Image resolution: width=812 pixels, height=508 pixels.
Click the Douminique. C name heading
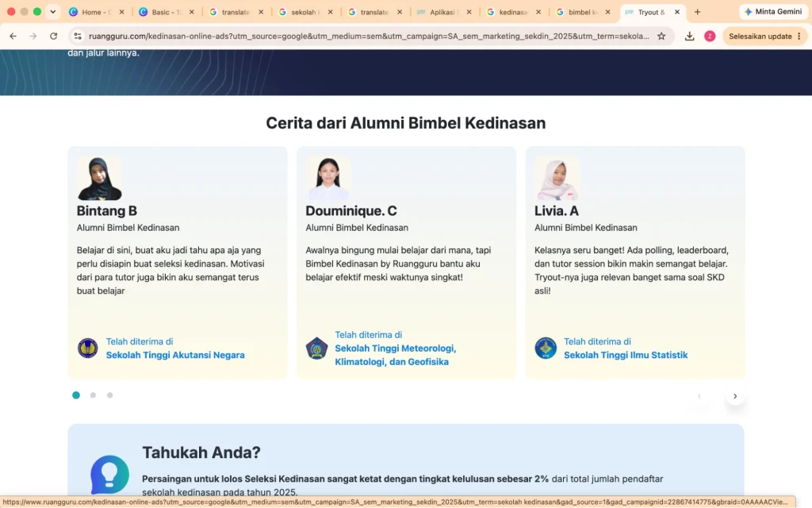click(351, 211)
